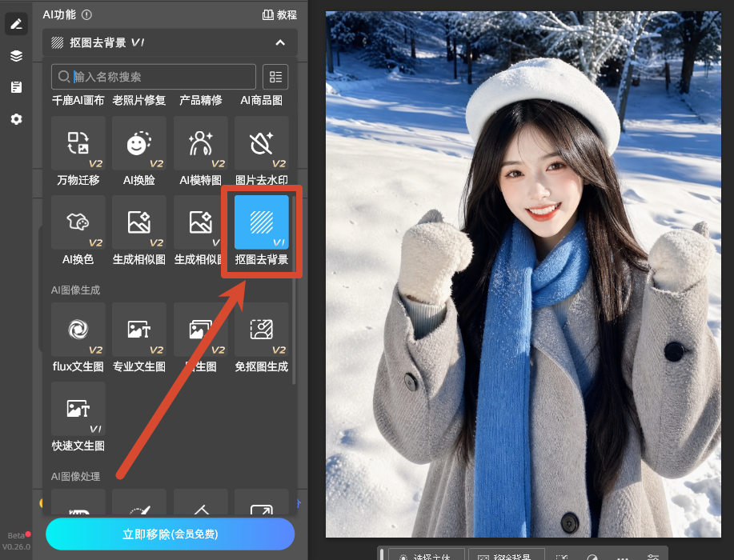Choose the flux文生图 tile
Image resolution: width=734 pixels, height=560 pixels.
[78, 330]
